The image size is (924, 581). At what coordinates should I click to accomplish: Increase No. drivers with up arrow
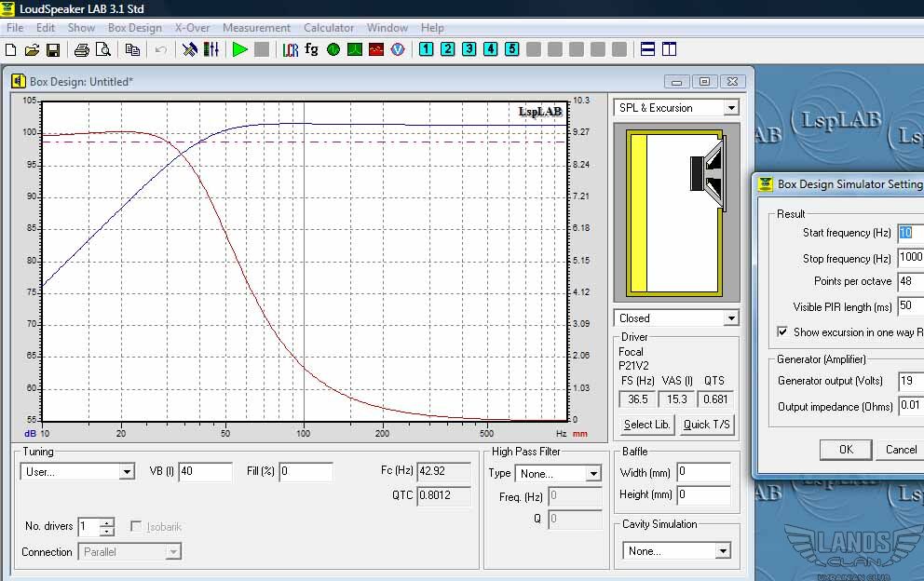coord(107,522)
